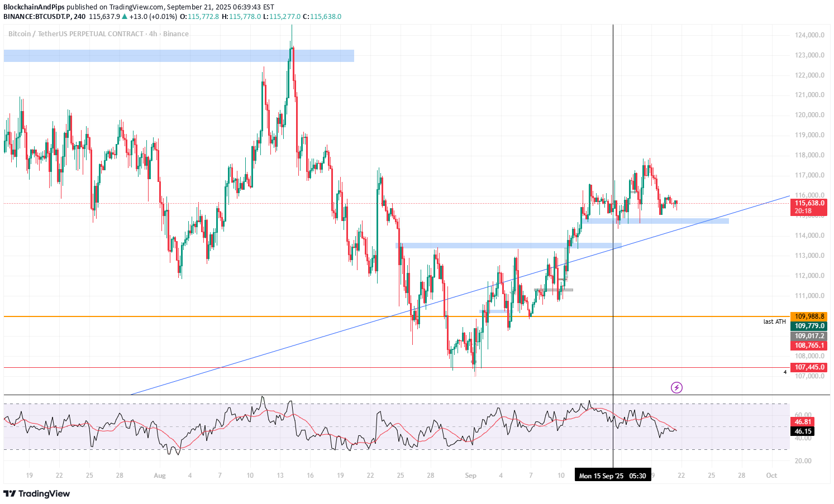Click the red 46.81 RSI value label
The image size is (834, 504).
tap(803, 422)
